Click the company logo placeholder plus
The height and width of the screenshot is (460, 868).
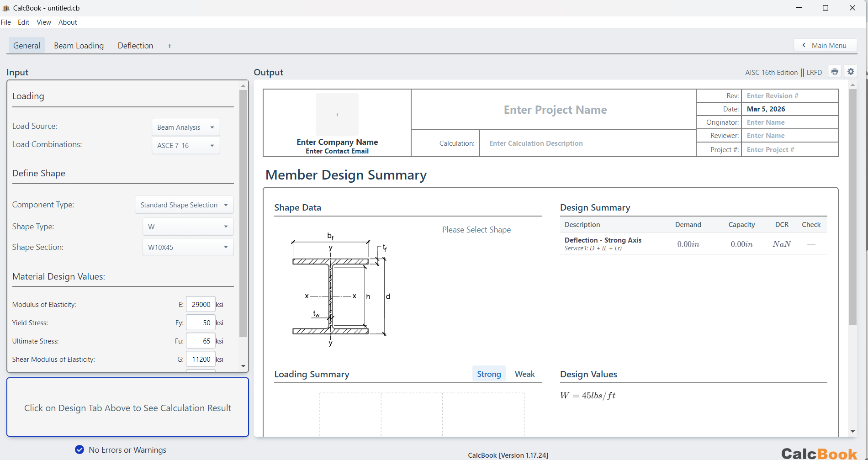click(x=337, y=115)
